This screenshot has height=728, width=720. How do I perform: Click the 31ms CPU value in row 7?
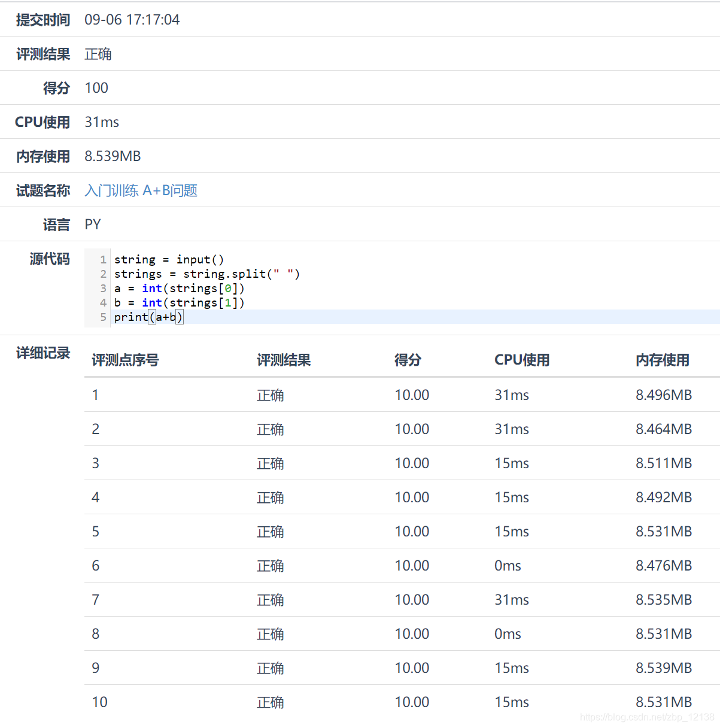(x=512, y=600)
